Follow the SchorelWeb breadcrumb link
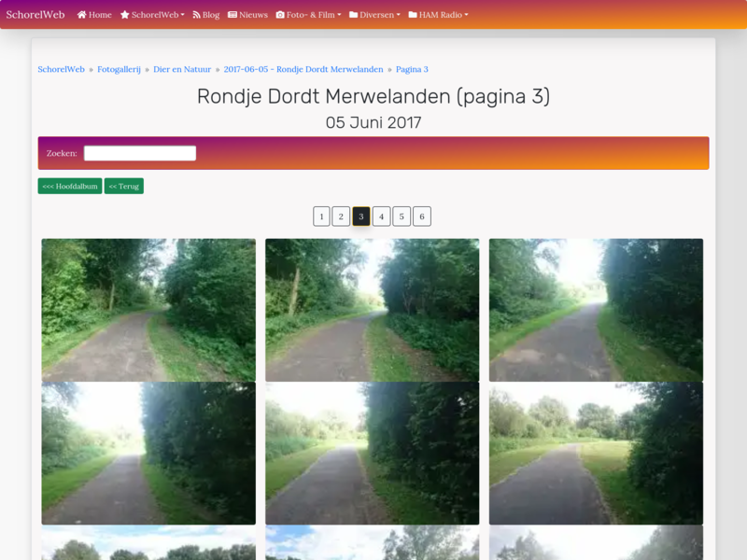 click(x=61, y=69)
